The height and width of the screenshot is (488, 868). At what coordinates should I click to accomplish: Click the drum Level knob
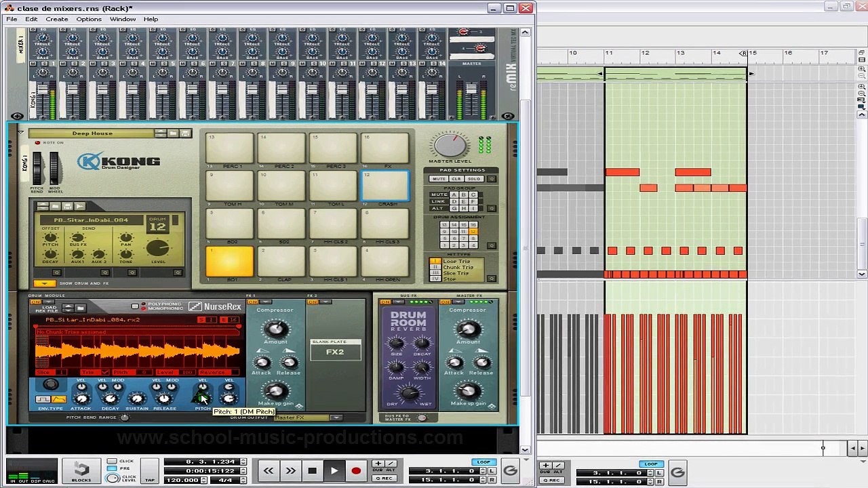157,248
